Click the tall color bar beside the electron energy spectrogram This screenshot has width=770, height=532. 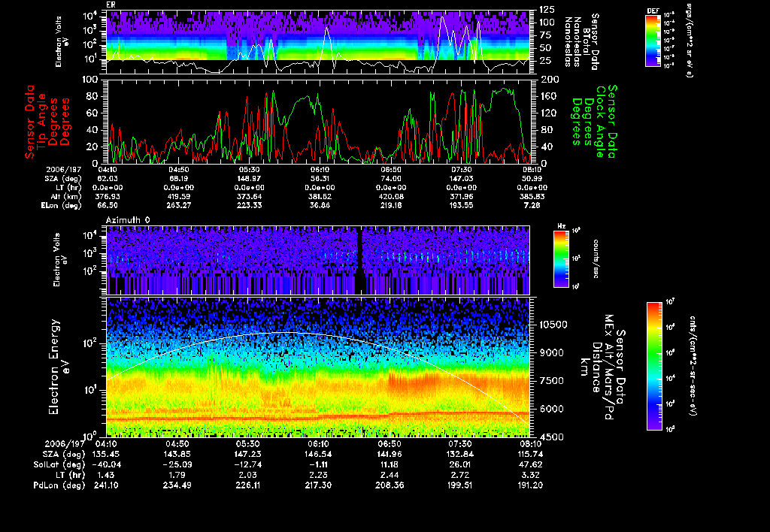[x=655, y=366]
